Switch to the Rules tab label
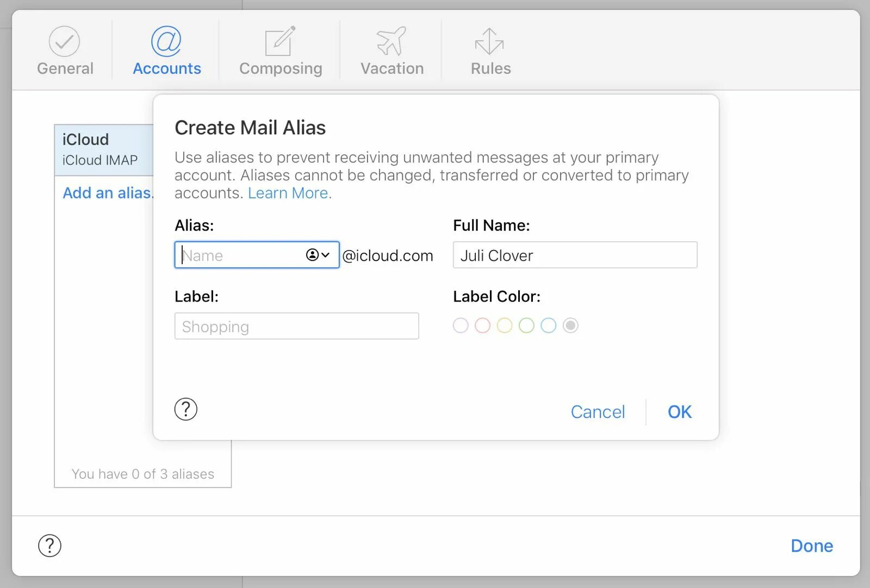The image size is (870, 588). [x=491, y=68]
